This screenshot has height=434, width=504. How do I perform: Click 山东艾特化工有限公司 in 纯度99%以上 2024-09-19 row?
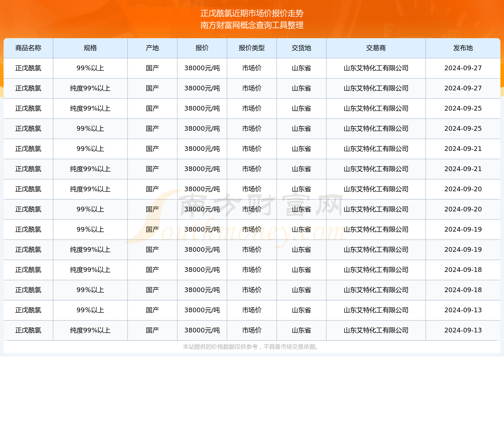(x=376, y=250)
